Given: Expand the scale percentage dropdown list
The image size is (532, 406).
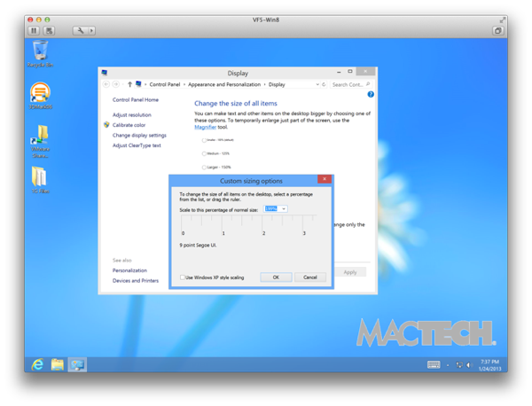Looking at the screenshot, I should pos(284,209).
